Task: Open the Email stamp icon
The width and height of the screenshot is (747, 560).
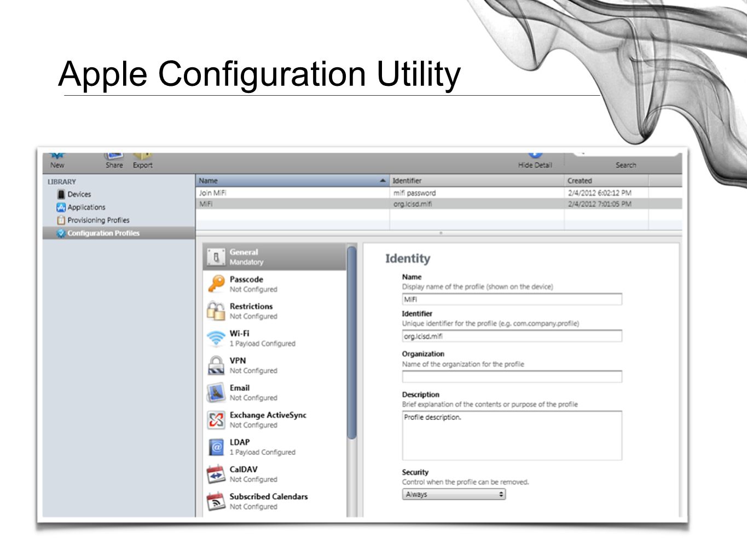Action: [x=216, y=393]
